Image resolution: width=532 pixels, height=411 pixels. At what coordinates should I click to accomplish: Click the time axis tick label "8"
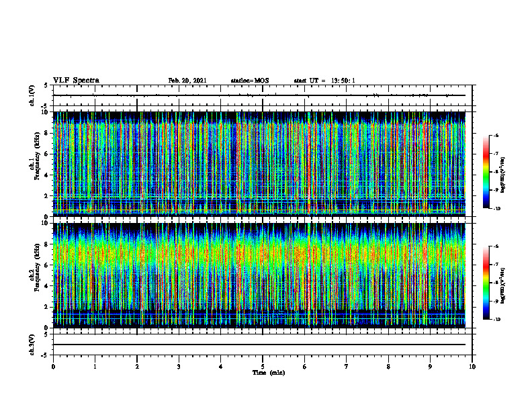tap(388, 367)
